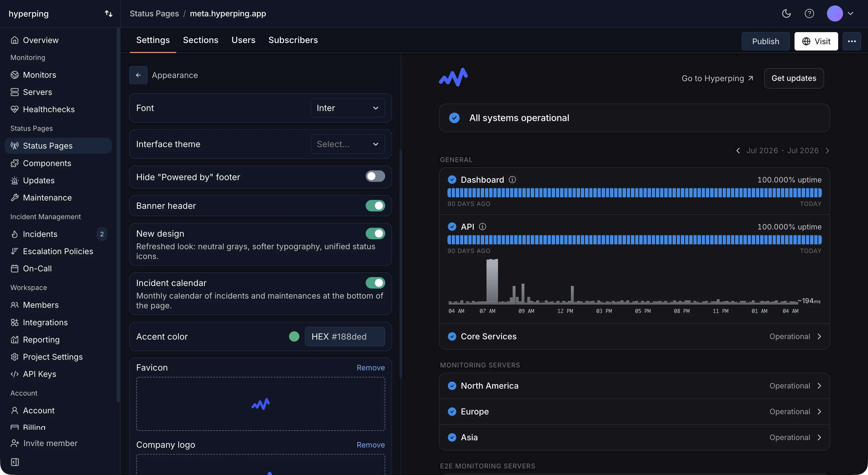Disable the Banner header toggle

(375, 206)
